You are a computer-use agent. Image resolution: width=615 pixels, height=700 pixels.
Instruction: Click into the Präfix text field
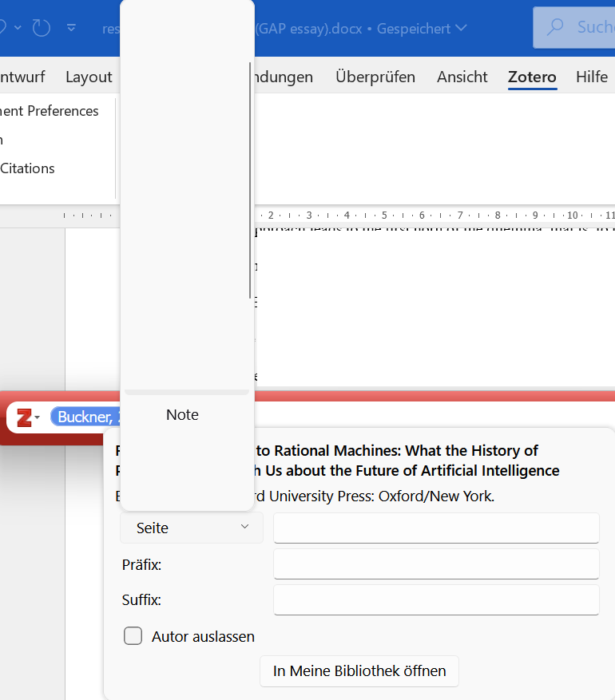pos(436,564)
